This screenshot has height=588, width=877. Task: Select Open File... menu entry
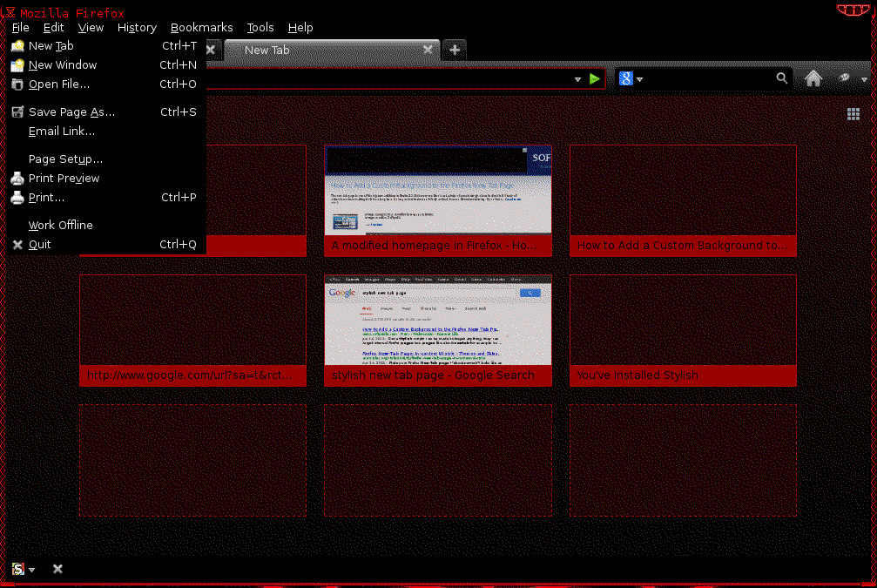coord(106,84)
